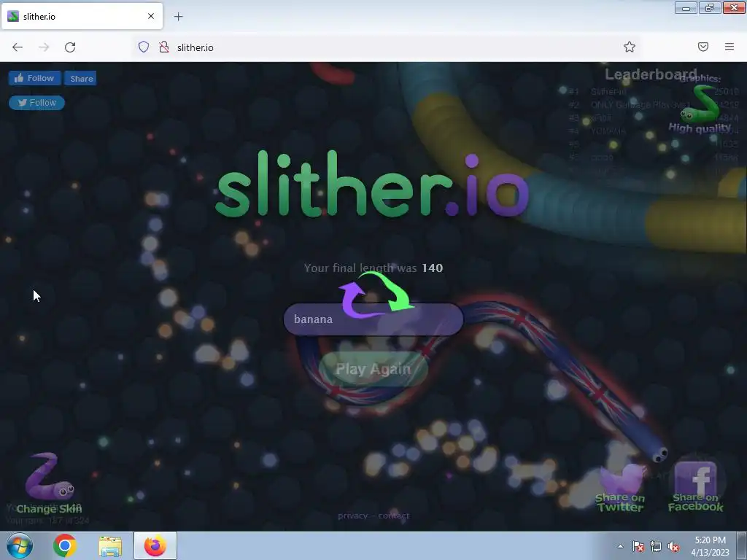Open the Save to Pocket icon
The image size is (747, 560).
point(703,47)
